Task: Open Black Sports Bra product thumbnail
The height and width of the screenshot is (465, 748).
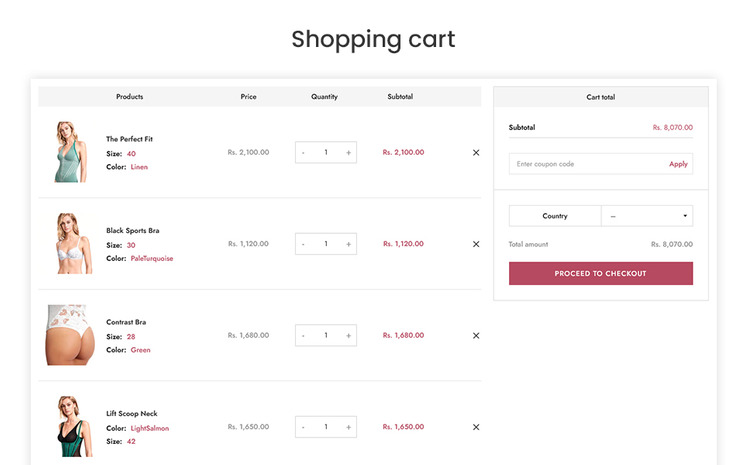Action: click(73, 244)
